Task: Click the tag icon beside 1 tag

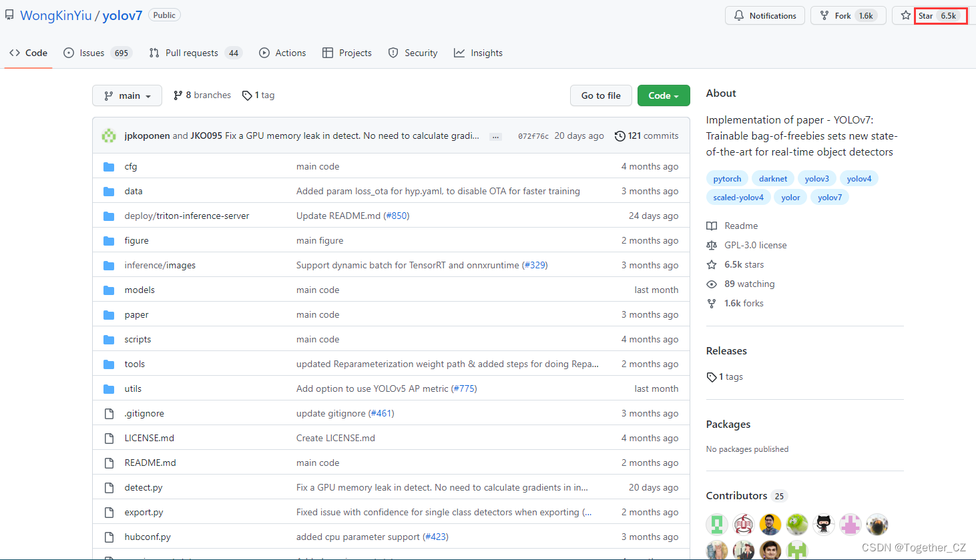Action: pos(247,95)
